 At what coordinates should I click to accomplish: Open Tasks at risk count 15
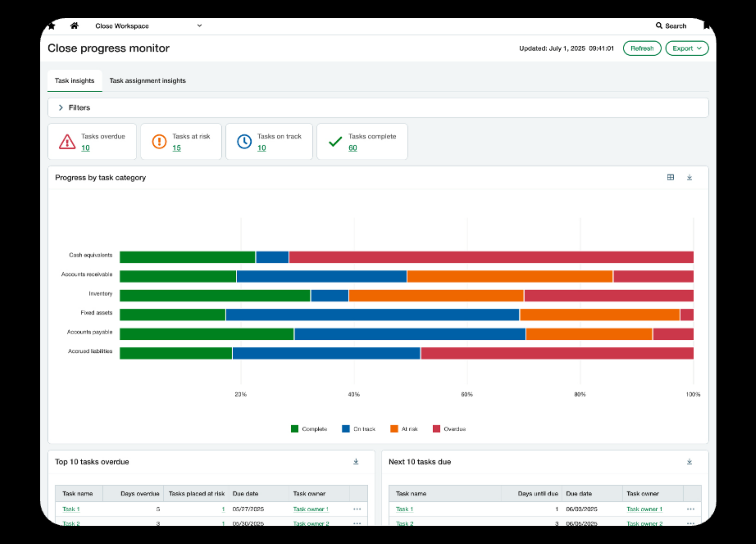click(176, 147)
